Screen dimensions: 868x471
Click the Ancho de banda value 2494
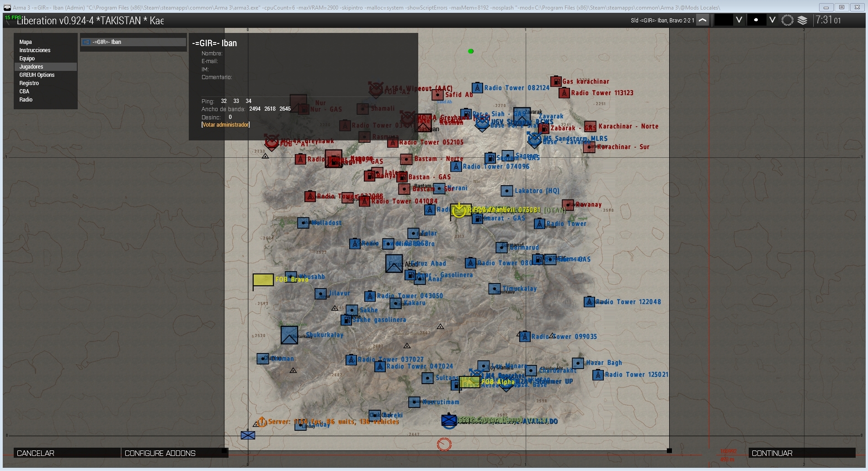255,109
